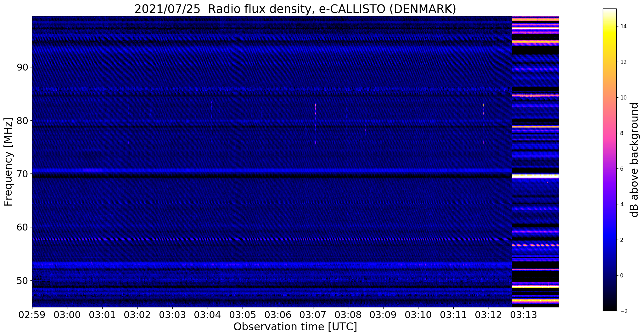The width and height of the screenshot is (644, 336).
Task: Click the 80 MHz frequency tick label
Action: (22, 121)
